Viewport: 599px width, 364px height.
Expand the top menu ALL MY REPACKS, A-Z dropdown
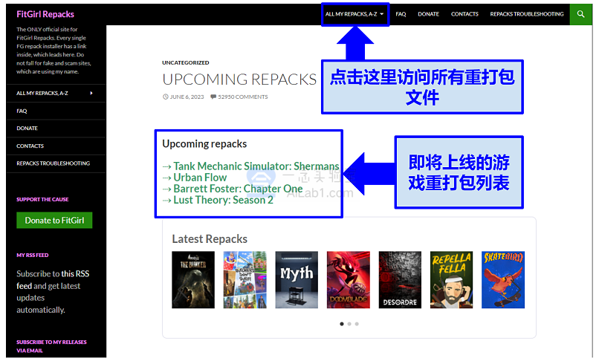coord(354,14)
